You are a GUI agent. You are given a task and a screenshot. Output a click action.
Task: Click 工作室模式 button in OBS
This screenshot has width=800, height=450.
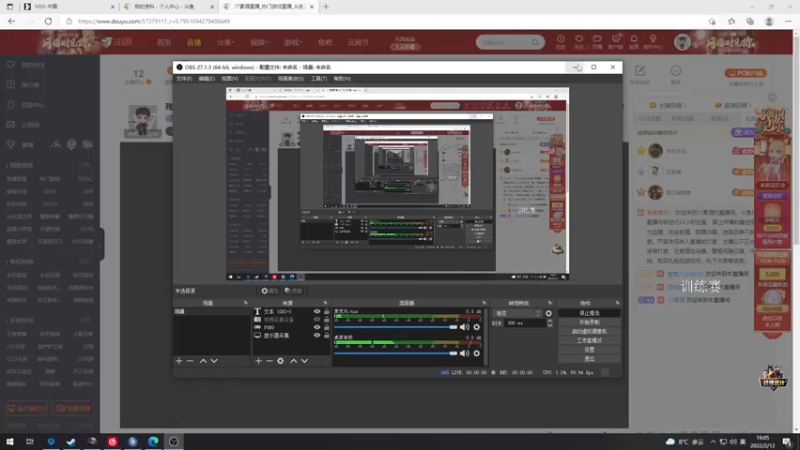[589, 340]
